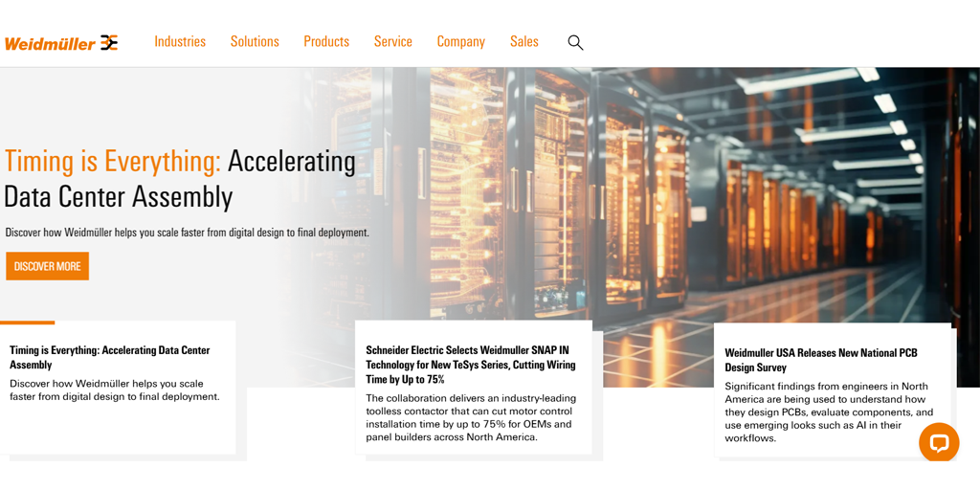Open the National PCB Design Survey card title
Screen dimensions: 980x490
820,360
